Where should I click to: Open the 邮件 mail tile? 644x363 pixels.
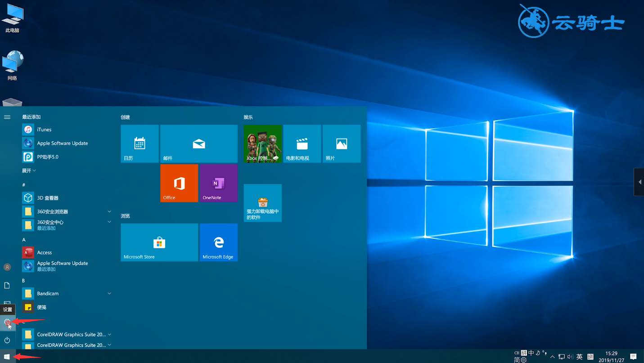click(199, 144)
